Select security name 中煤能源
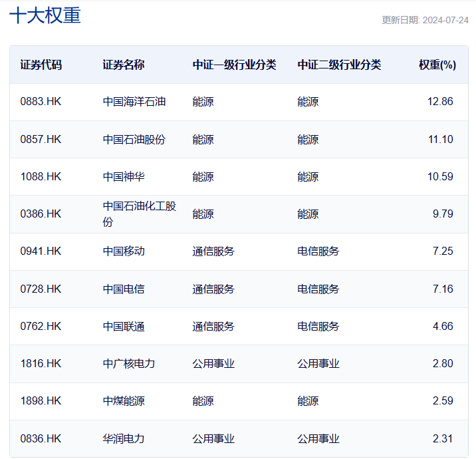The image size is (476, 459). pos(124,401)
